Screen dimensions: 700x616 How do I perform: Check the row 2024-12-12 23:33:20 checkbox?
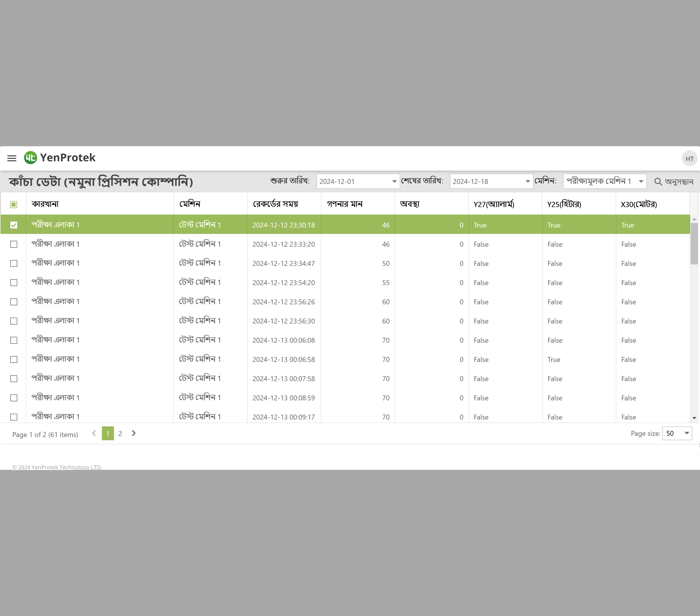point(14,244)
